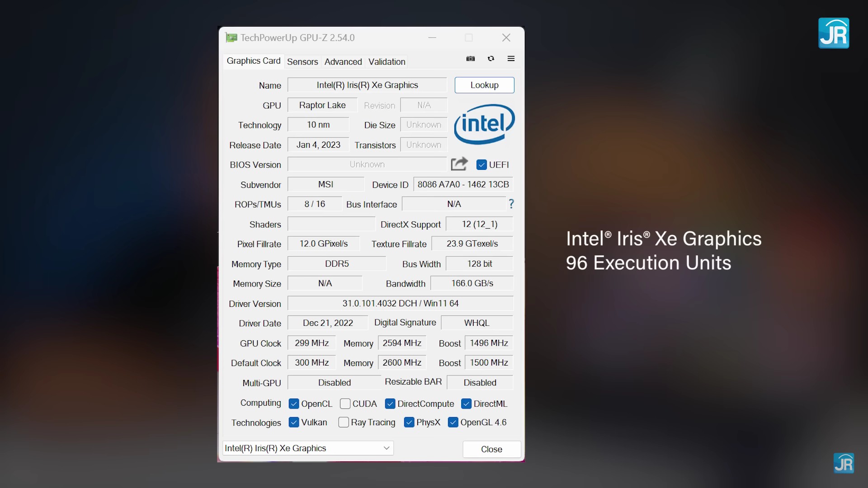Open the Validation tab
This screenshot has width=868, height=488.
pyautogui.click(x=387, y=62)
